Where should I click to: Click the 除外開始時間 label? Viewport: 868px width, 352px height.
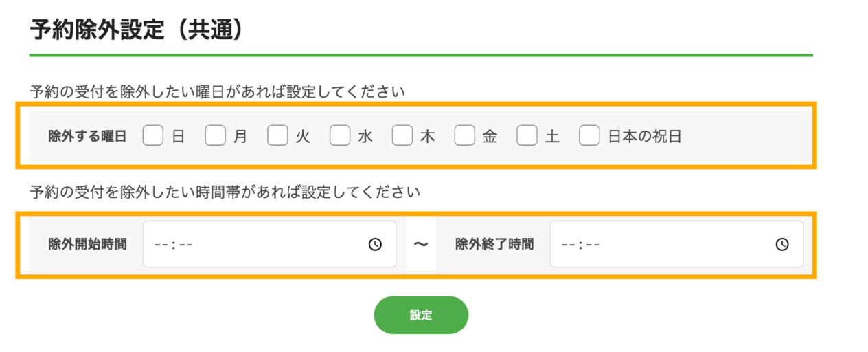[88, 244]
